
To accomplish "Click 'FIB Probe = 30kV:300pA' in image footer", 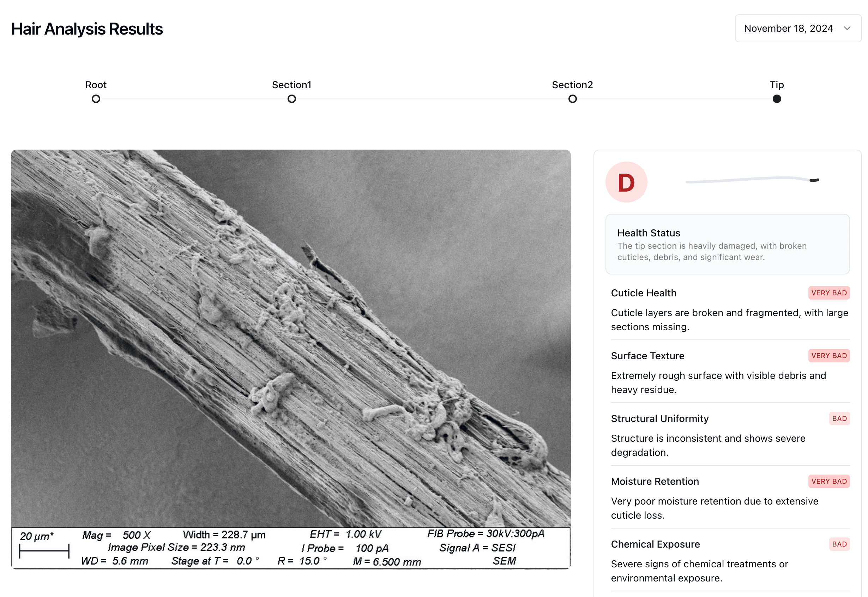I will tap(486, 534).
